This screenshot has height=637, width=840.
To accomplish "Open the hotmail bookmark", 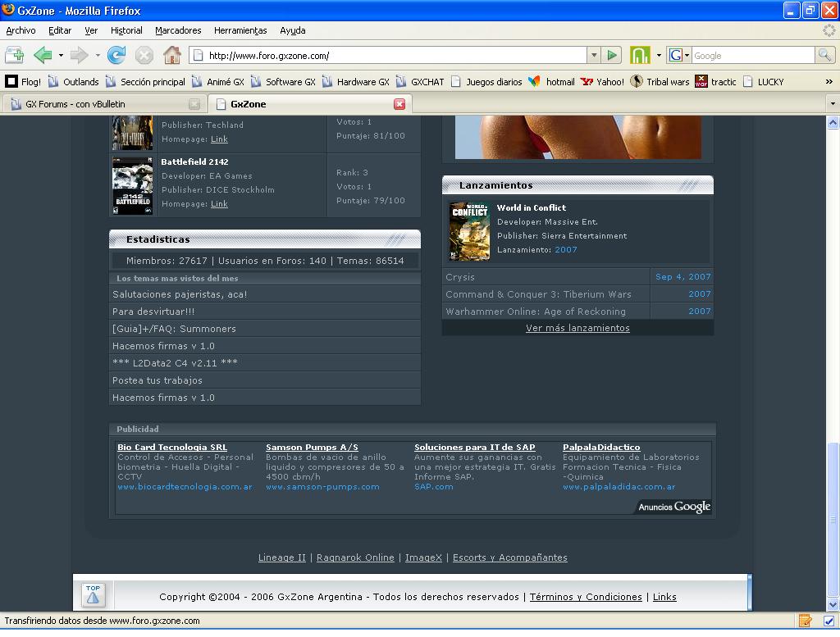I will click(552, 82).
